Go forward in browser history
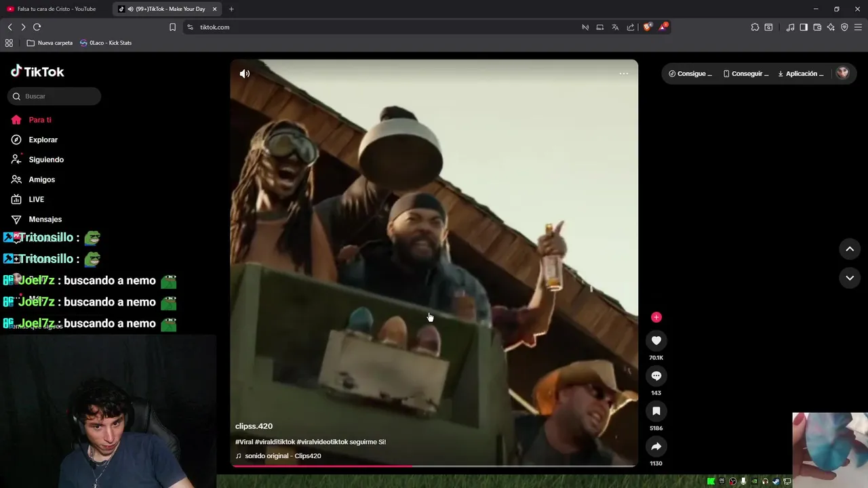Viewport: 868px width, 488px height. coord(23,27)
